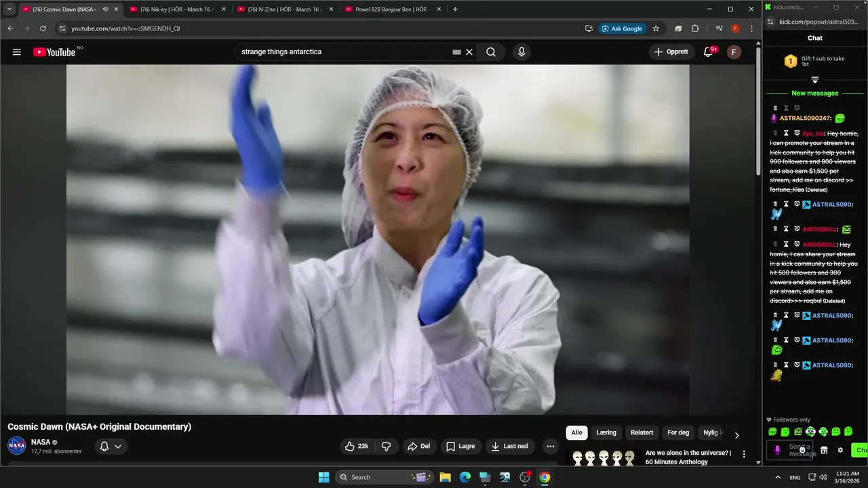The image size is (868, 488).
Task: Open Kick chat settings gear
Action: pos(840,450)
